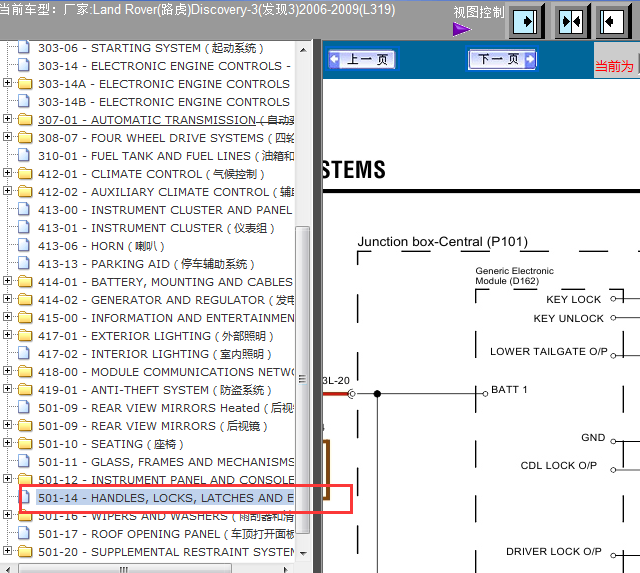Select 413-01 Instrument Cluster entry
This screenshot has height=573, width=640.
[156, 228]
